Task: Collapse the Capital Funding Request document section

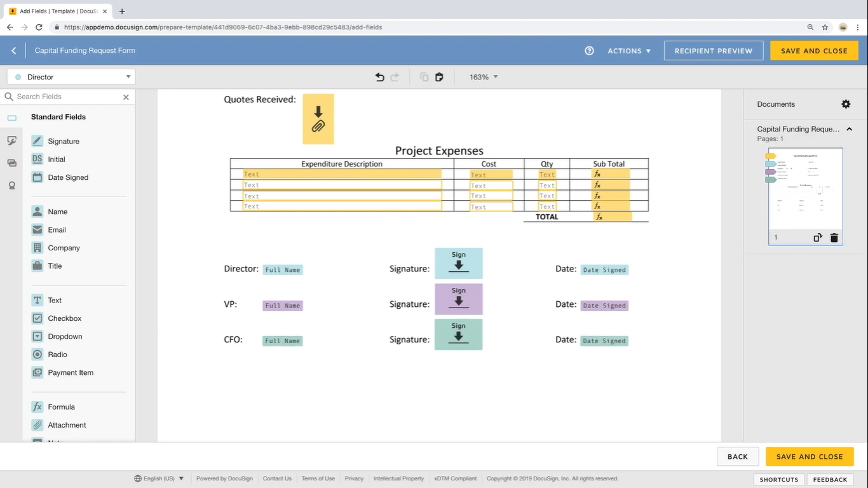Action: 850,129
